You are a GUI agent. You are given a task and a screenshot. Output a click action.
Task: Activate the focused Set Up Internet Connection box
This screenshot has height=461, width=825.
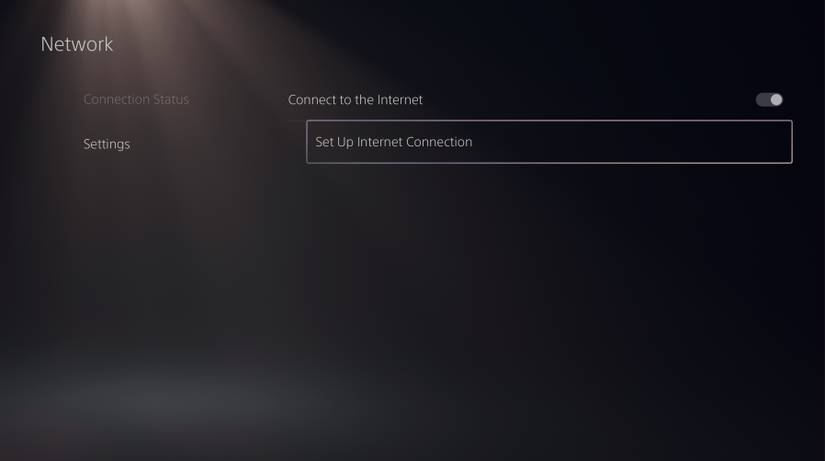(549, 142)
